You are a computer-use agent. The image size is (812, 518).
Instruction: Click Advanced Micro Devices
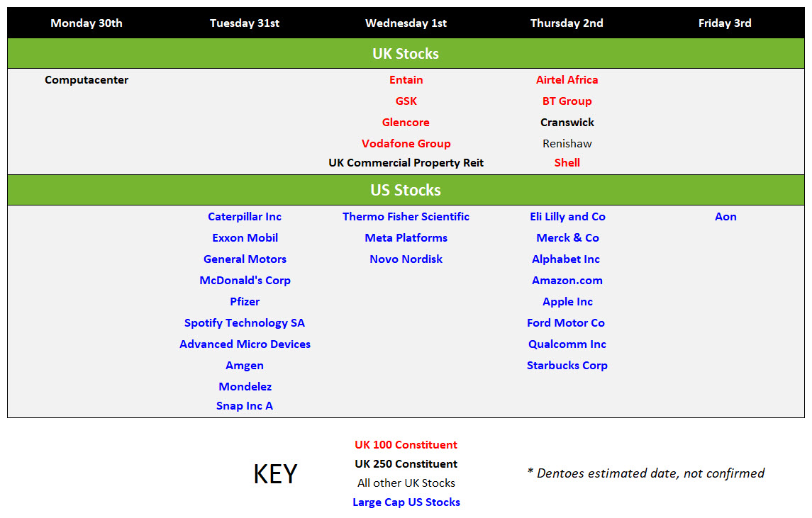[245, 344]
